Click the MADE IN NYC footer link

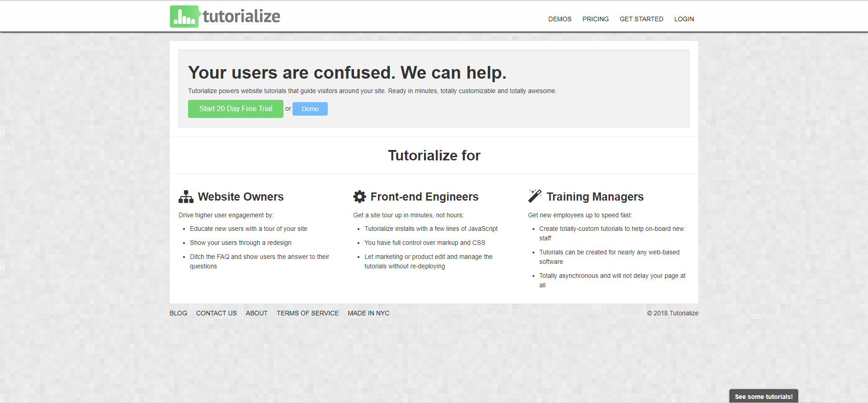point(368,313)
